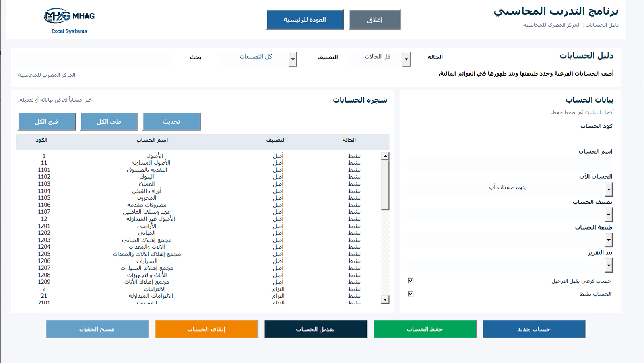Click the اسم الحساب input field
The height and width of the screenshot is (363, 644).
pos(510,164)
